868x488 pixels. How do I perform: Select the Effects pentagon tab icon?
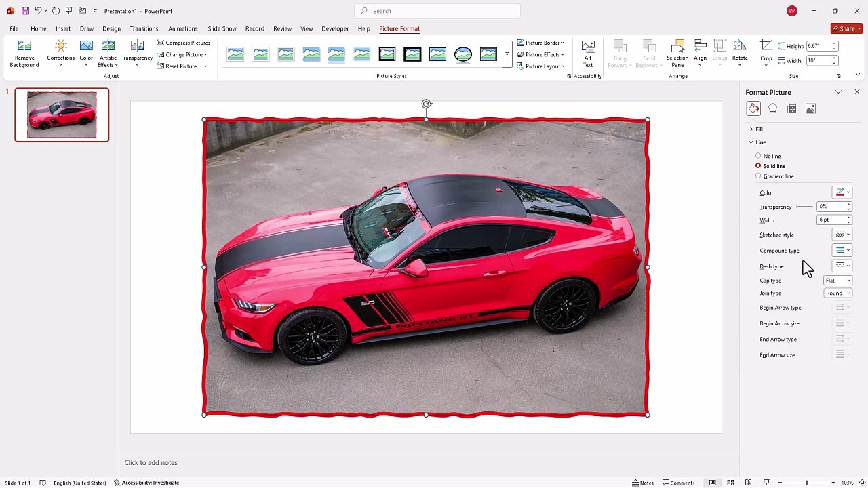point(772,108)
